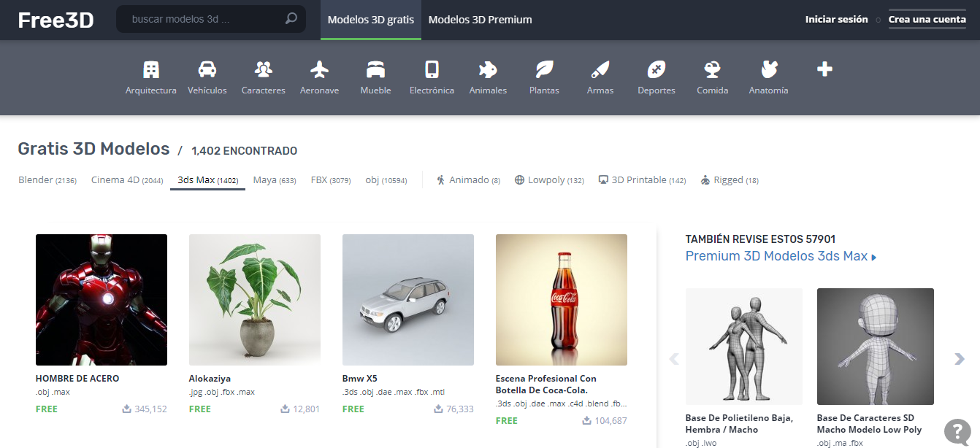The height and width of the screenshot is (448, 980).
Task: Open the help question mark bubble
Action: coord(957,432)
